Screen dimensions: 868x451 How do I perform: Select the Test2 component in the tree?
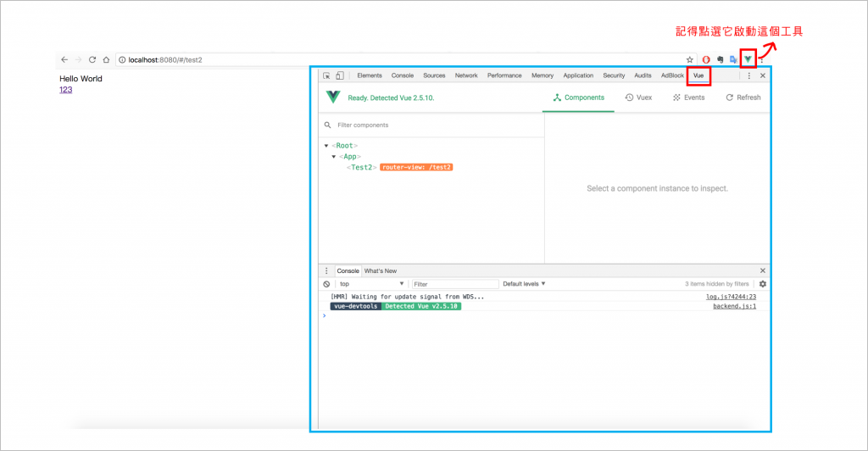pos(361,167)
